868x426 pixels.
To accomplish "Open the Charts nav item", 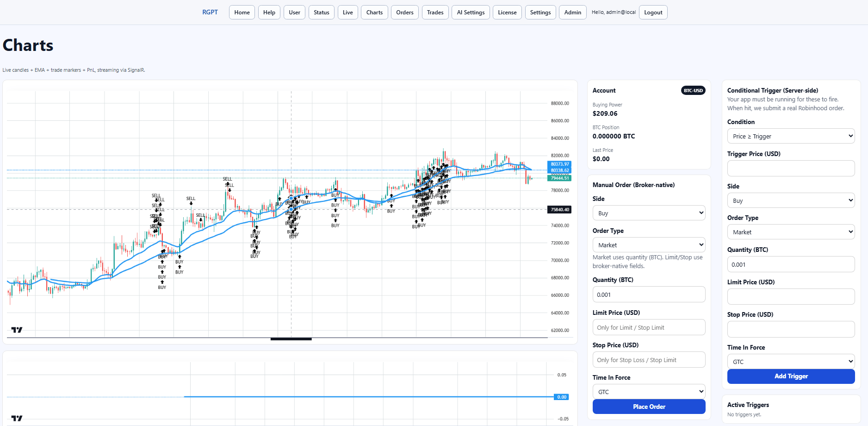I will pos(374,13).
